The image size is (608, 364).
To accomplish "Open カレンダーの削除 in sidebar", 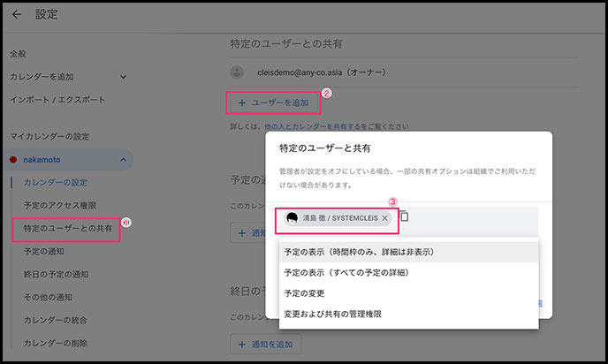I will tap(56, 343).
